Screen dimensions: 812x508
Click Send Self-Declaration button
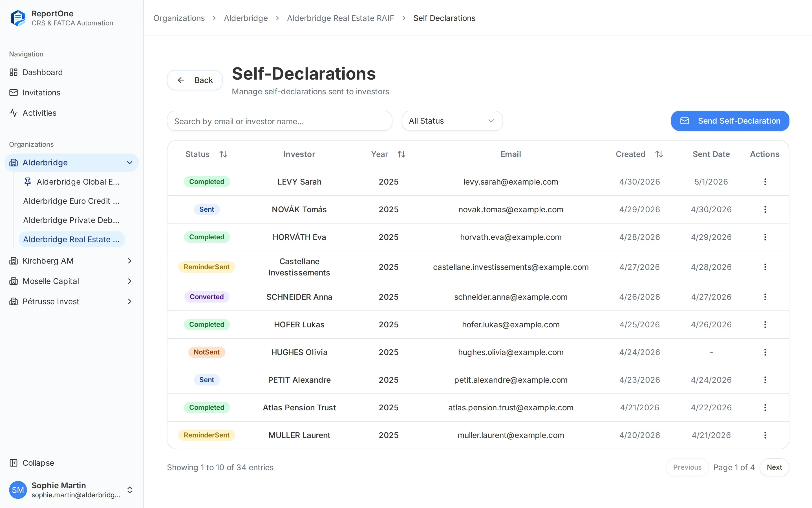730,121
